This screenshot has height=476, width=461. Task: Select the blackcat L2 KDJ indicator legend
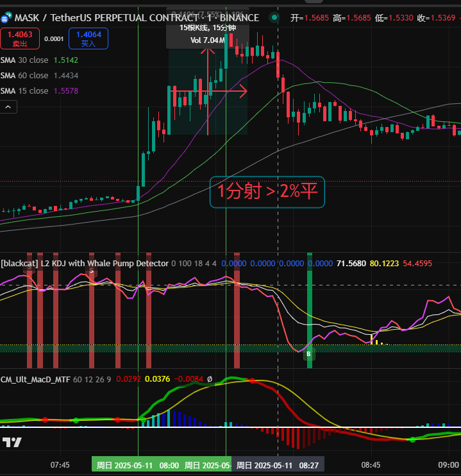[85, 263]
